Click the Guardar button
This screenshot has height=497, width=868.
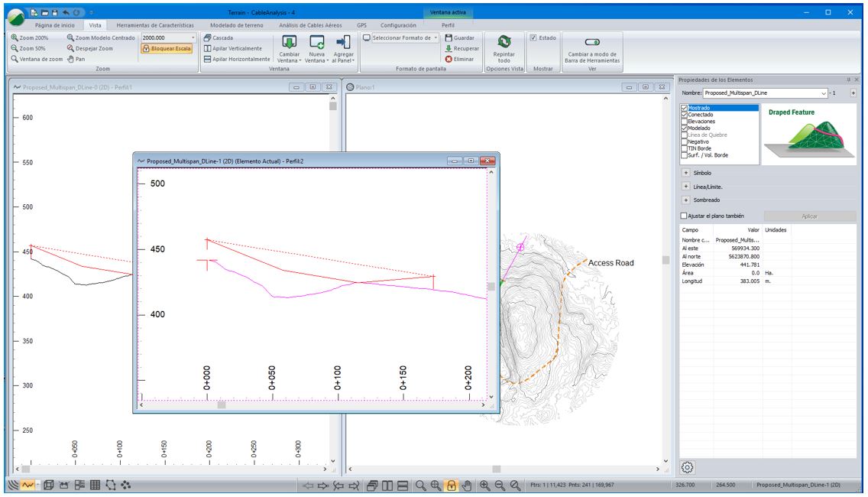click(459, 37)
